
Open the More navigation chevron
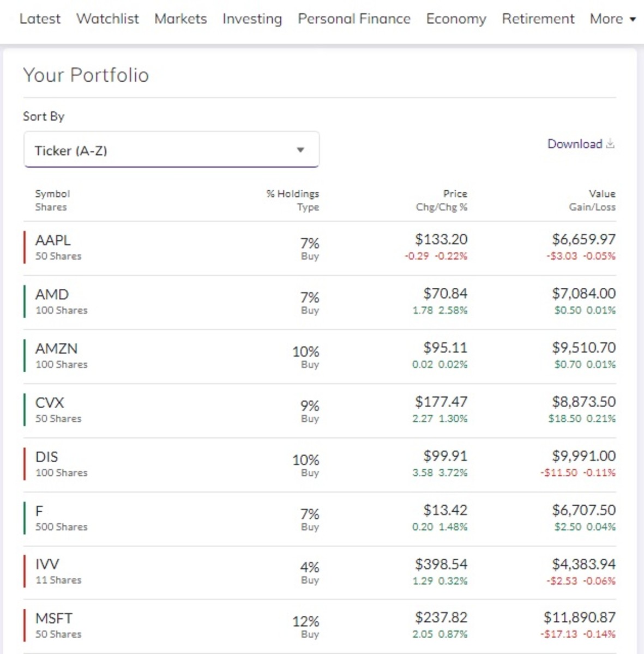[x=631, y=20]
